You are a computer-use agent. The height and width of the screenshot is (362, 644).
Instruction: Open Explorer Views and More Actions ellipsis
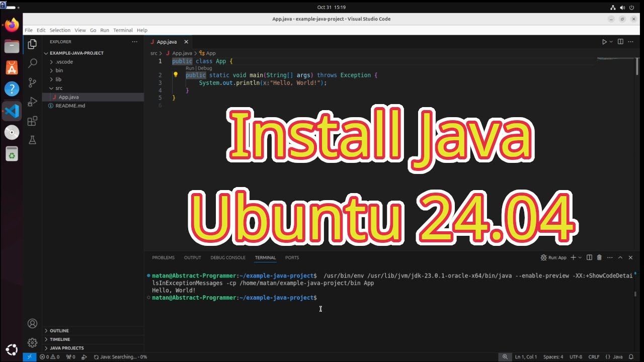134,42
